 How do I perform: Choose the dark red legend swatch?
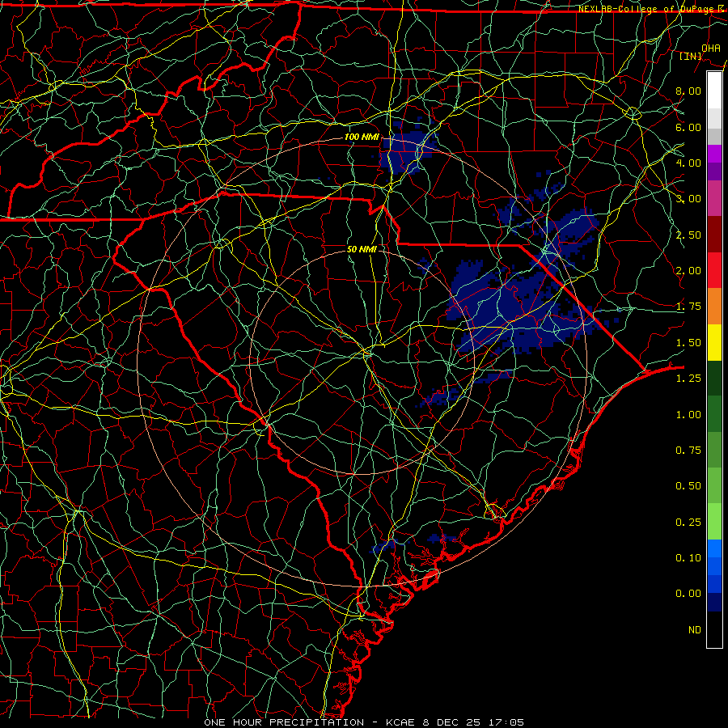coord(714,235)
